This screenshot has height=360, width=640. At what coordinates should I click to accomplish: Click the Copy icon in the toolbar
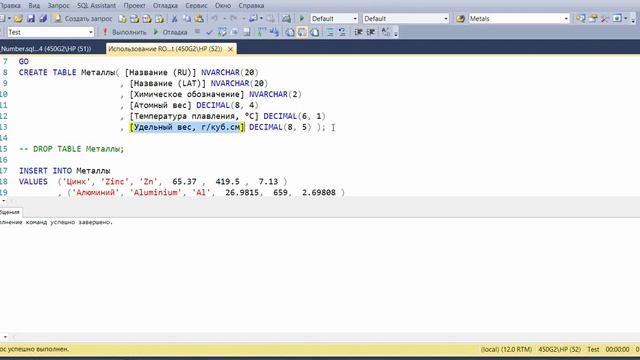[x=187, y=19]
